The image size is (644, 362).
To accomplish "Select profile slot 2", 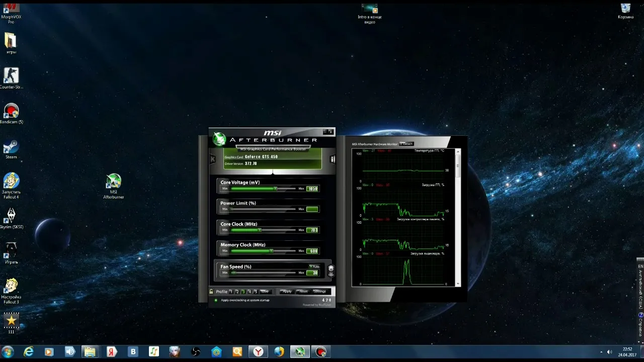I will point(237,292).
